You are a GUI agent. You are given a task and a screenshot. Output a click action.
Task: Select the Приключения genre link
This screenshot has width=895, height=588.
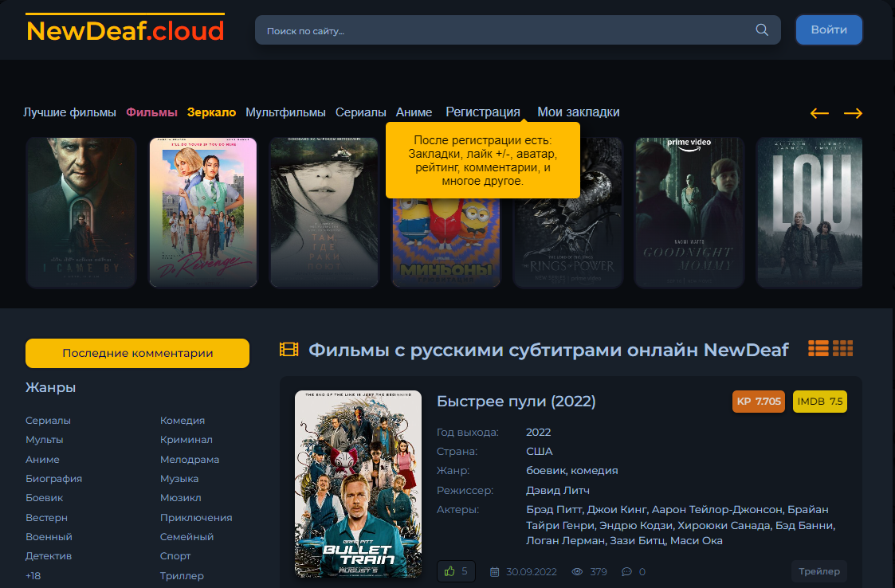point(196,517)
